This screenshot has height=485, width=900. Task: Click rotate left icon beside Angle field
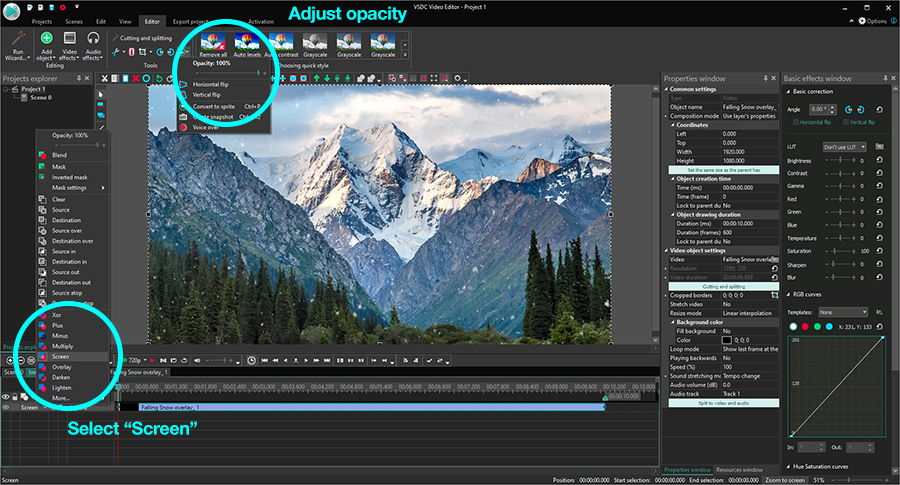(x=848, y=109)
